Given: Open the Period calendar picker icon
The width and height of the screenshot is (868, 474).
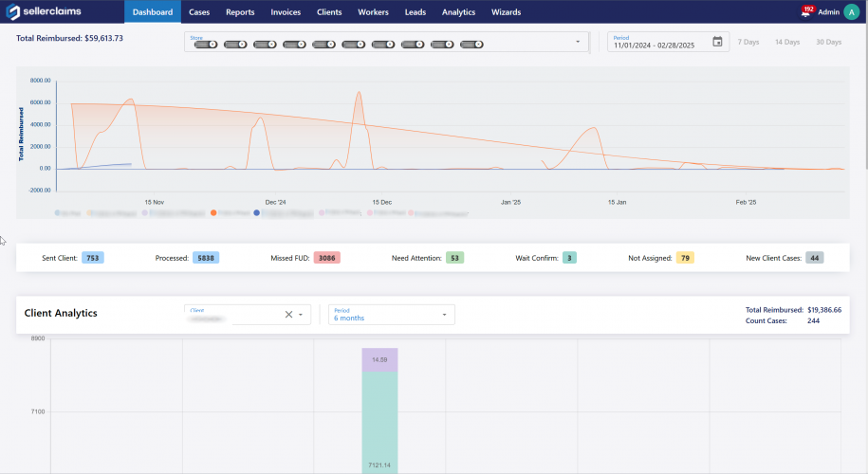Looking at the screenshot, I should [x=717, y=42].
